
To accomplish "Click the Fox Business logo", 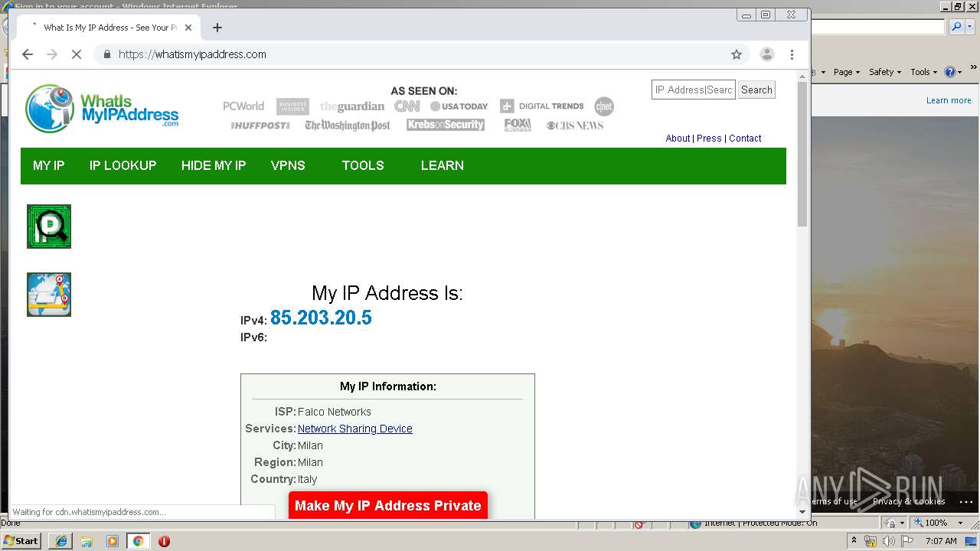I will coord(518,125).
